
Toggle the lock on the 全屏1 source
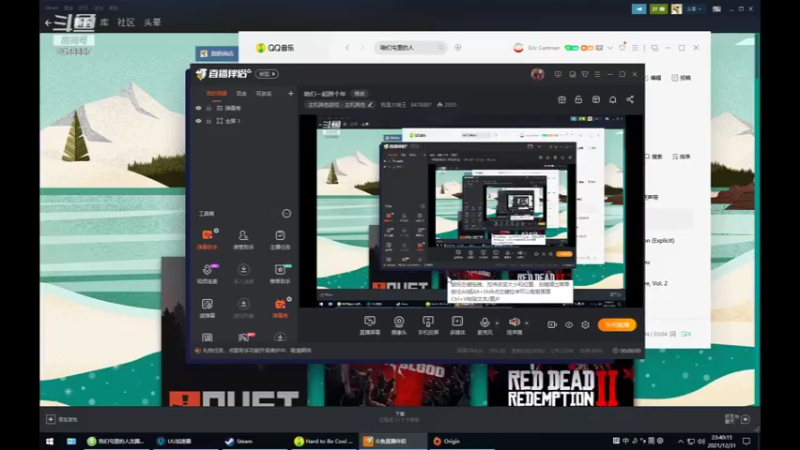point(209,121)
